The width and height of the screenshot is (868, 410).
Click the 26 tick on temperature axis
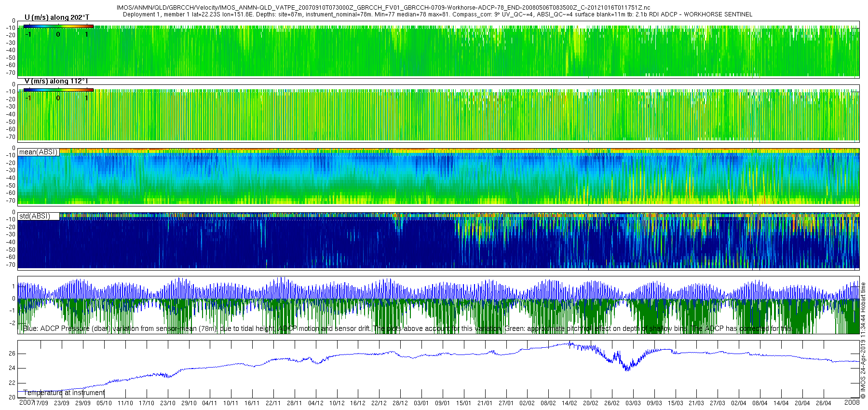[12, 354]
